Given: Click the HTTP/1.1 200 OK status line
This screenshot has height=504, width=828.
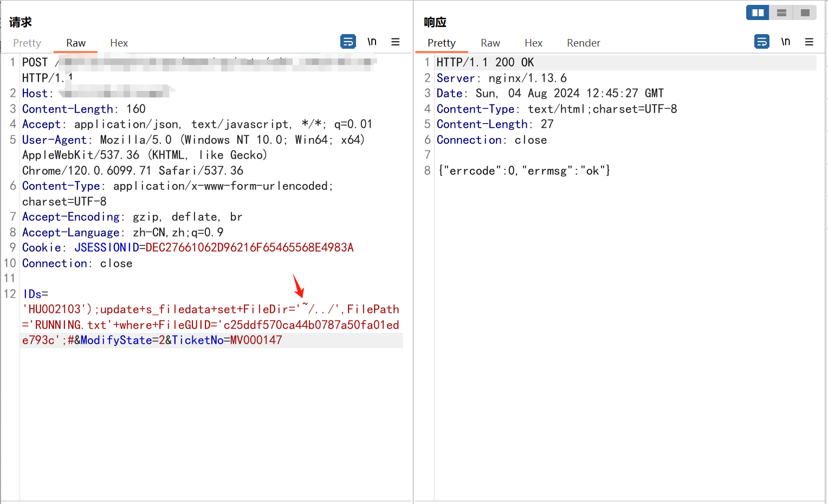Looking at the screenshot, I should [485, 63].
